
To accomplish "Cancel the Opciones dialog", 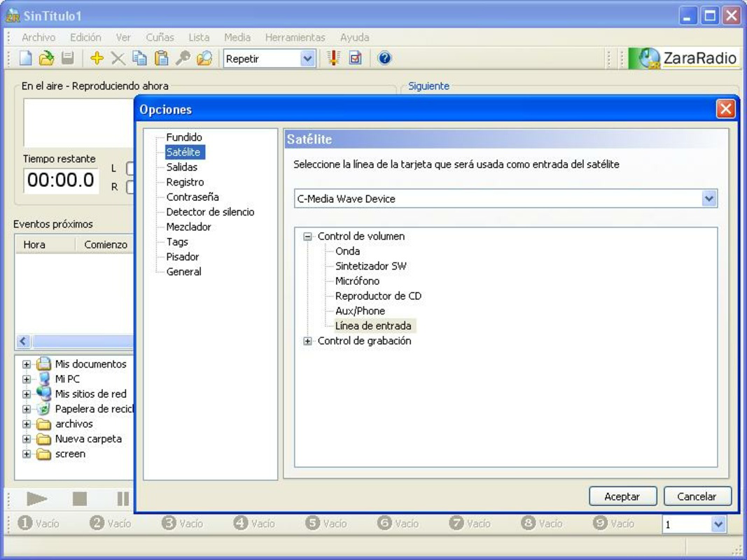I will [697, 496].
